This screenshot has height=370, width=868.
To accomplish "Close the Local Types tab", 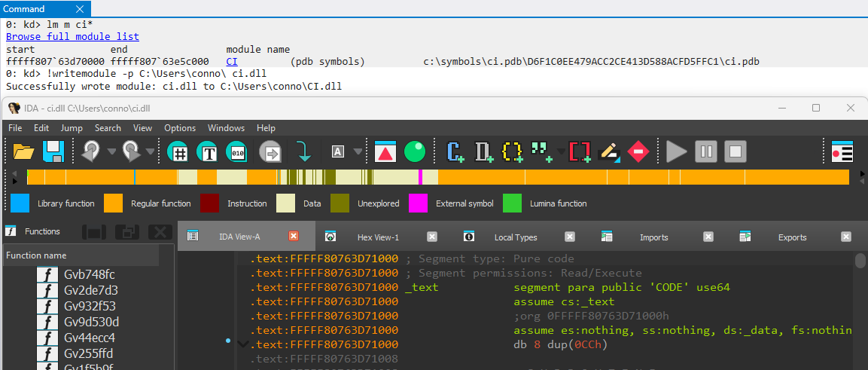I will (x=570, y=237).
